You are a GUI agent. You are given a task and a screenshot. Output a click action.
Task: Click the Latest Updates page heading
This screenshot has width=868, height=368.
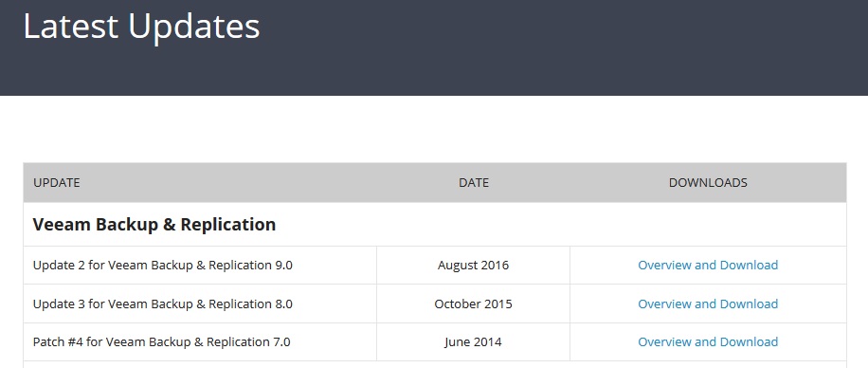[x=142, y=26]
